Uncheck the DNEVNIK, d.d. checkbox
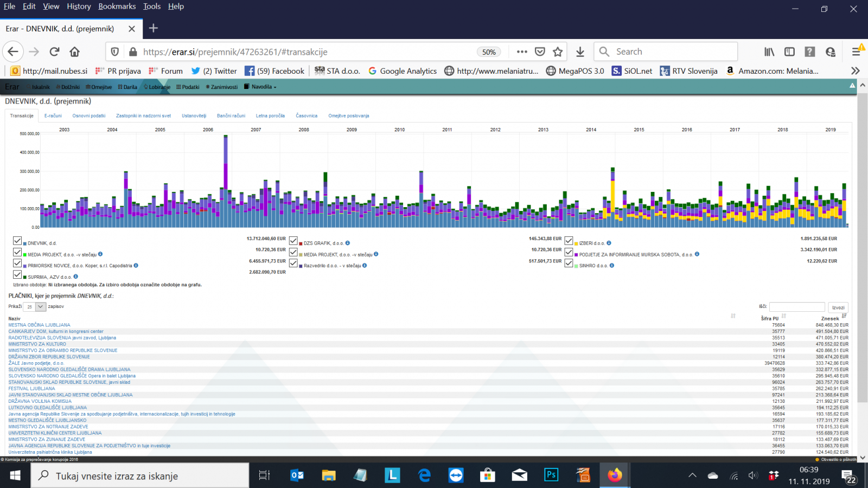 (x=17, y=241)
